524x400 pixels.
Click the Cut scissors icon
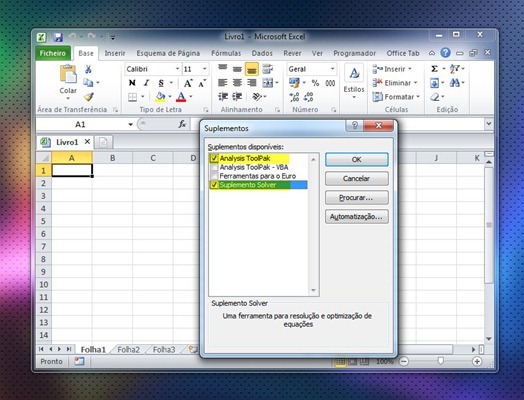click(x=88, y=69)
